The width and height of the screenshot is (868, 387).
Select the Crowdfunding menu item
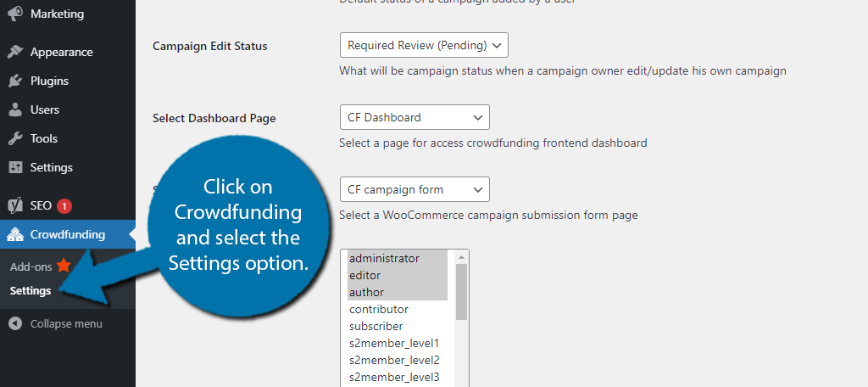click(x=68, y=234)
